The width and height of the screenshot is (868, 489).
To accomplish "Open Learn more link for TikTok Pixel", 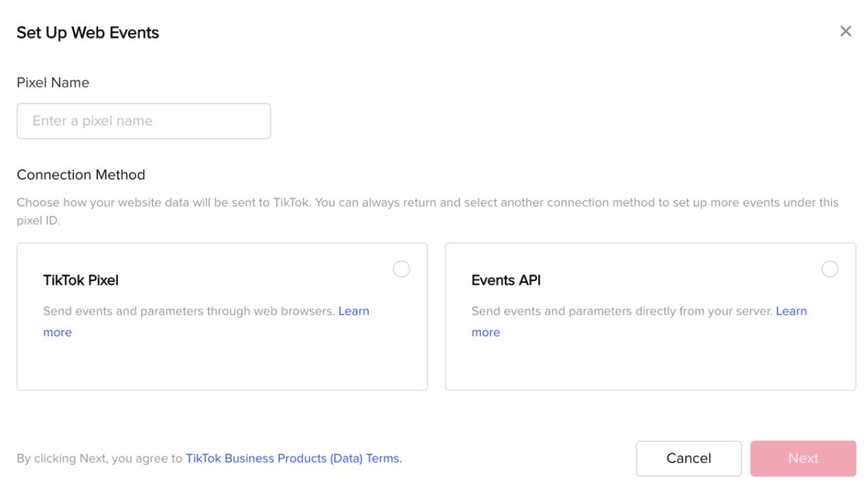I will tap(353, 311).
